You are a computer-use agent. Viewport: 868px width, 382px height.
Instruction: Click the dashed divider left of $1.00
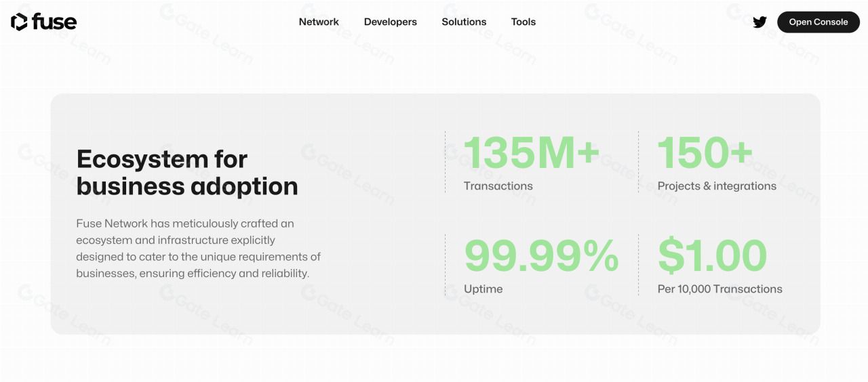639,265
